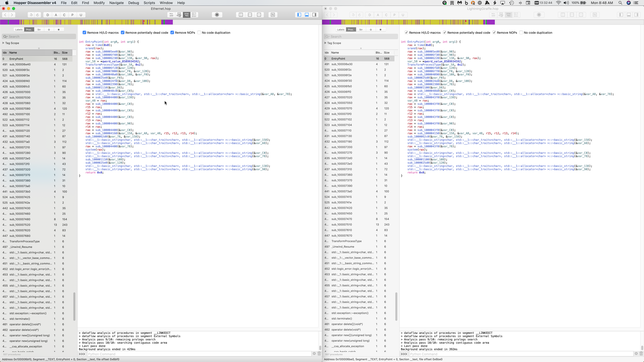The width and height of the screenshot is (644, 362).
Task: Switch to assembly (mov add) view in Ethernet.hop
Action: pyautogui.click(x=171, y=15)
